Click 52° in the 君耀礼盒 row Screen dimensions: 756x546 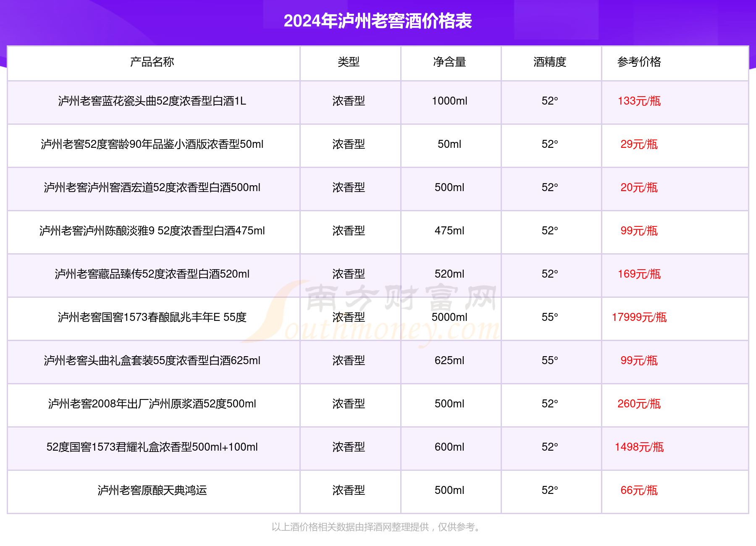point(550,447)
